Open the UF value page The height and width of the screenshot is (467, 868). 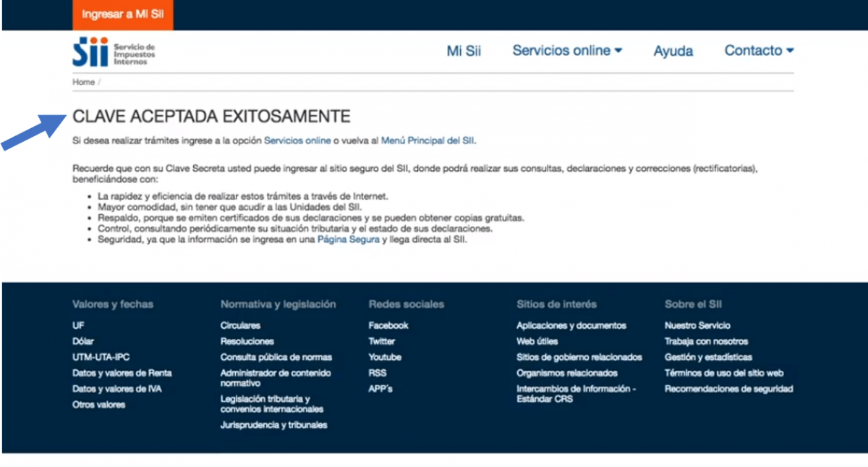[x=78, y=325]
